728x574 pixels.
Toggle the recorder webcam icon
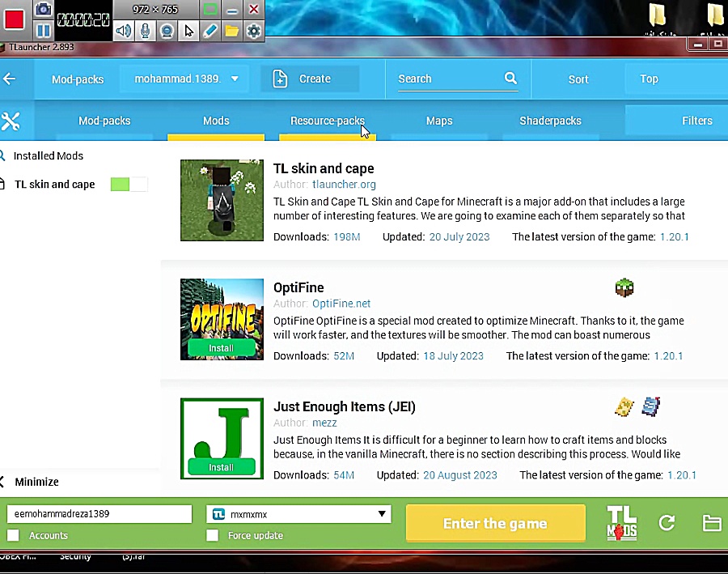167,31
